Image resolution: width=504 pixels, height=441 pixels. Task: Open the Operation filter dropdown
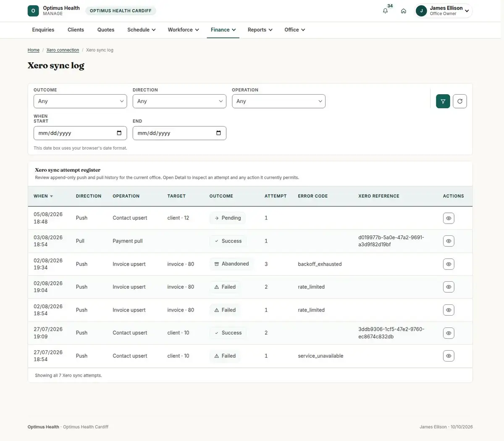click(x=278, y=101)
